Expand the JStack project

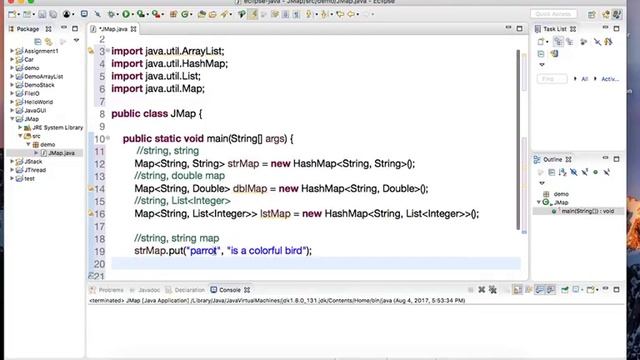coord(12,162)
